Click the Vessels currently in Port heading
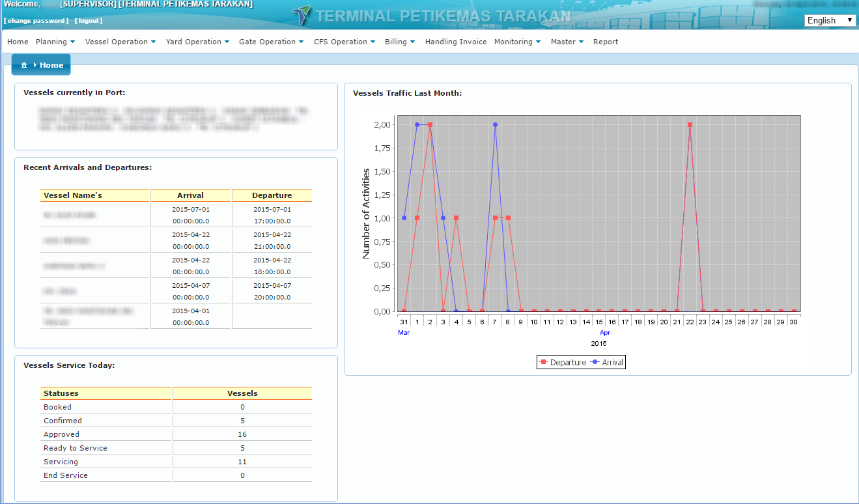859x504 pixels. (x=74, y=92)
